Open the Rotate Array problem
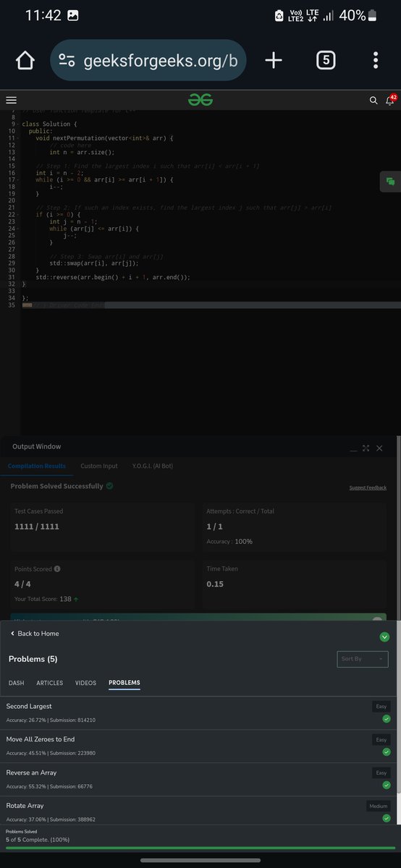The height and width of the screenshot is (868, 401). (25, 806)
